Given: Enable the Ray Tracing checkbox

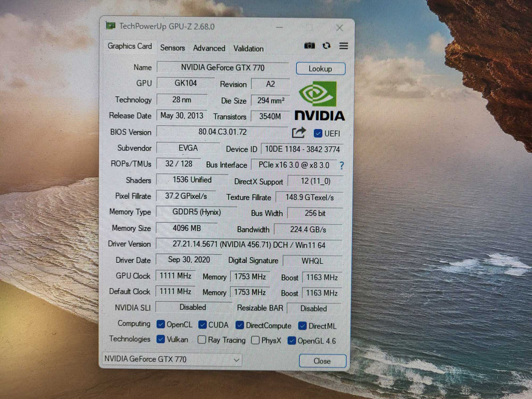Looking at the screenshot, I should click(x=202, y=340).
